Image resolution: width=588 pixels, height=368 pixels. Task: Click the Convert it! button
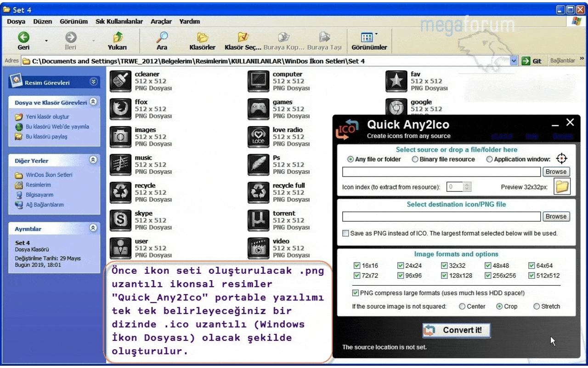coord(457,330)
